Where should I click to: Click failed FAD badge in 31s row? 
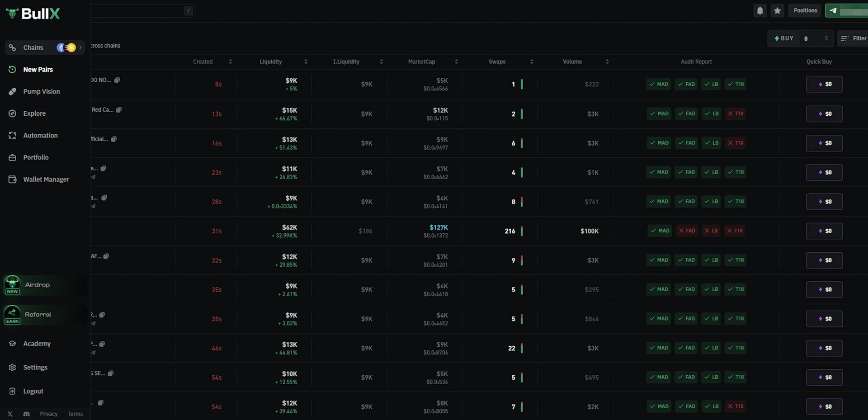(x=687, y=231)
